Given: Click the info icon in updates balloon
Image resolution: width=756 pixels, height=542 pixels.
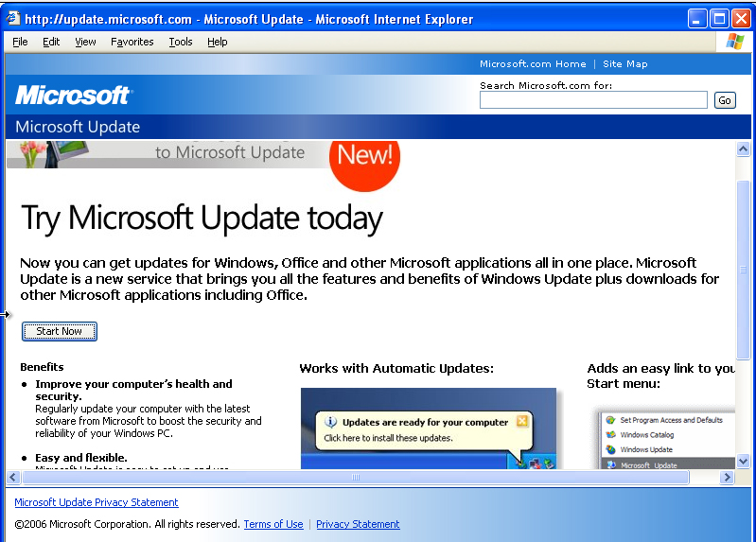Looking at the screenshot, I should [x=331, y=423].
